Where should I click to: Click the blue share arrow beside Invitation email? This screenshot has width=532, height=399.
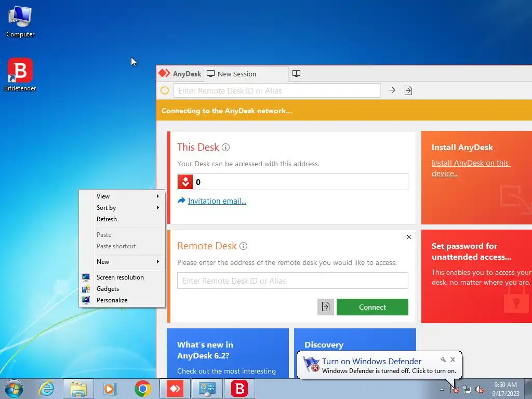tap(181, 201)
